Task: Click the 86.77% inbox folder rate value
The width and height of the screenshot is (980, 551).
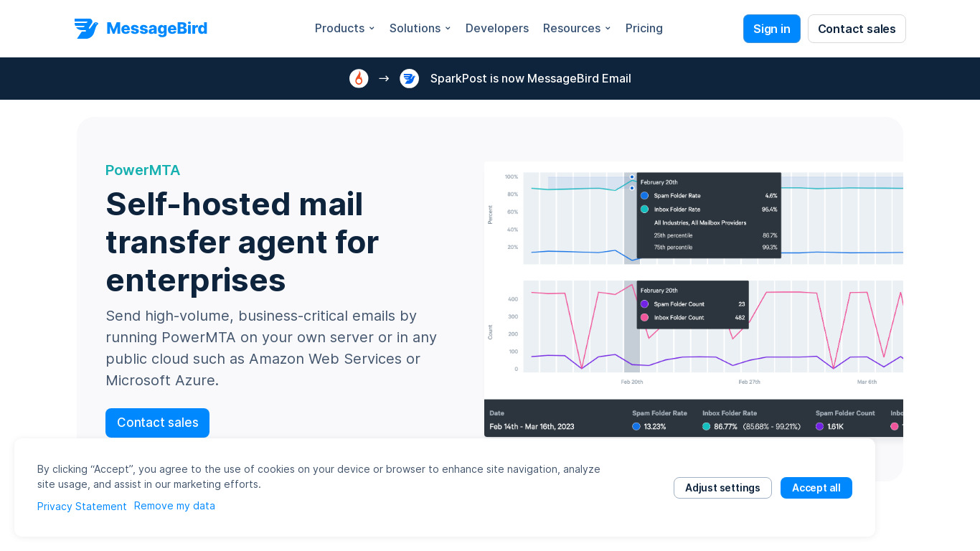Action: pyautogui.click(x=725, y=427)
